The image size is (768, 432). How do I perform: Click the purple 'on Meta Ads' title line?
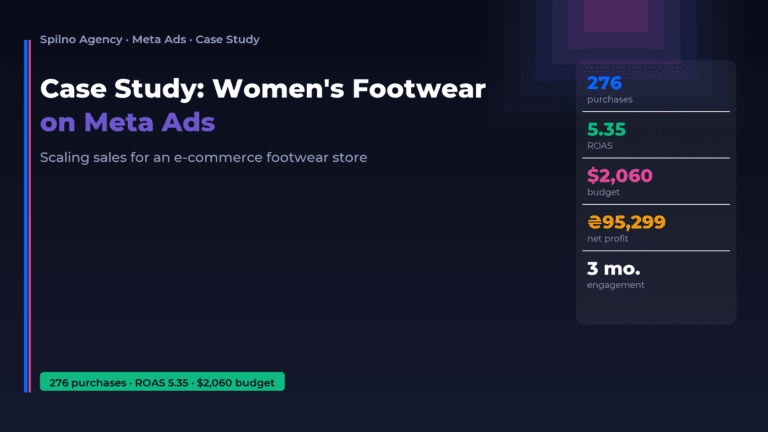coord(127,122)
